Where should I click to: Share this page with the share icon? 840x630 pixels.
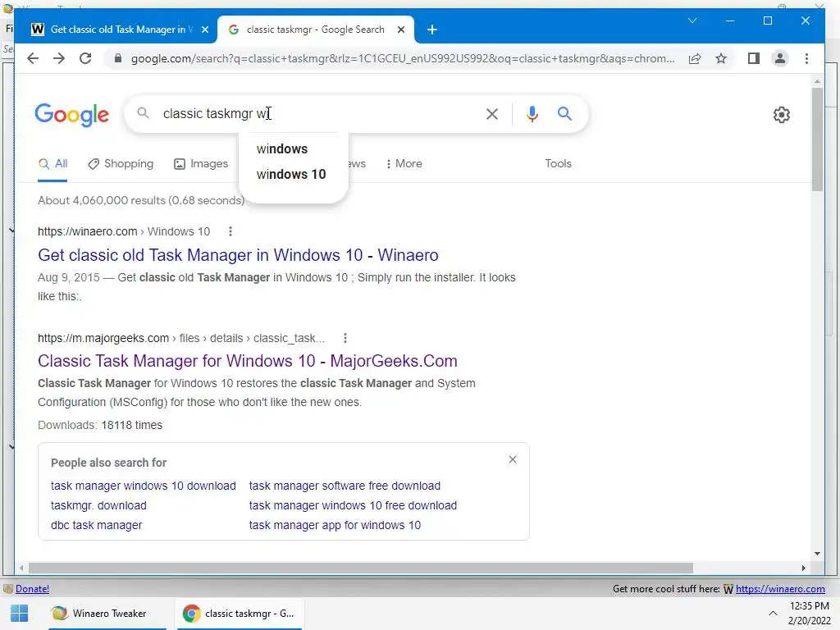[695, 58]
